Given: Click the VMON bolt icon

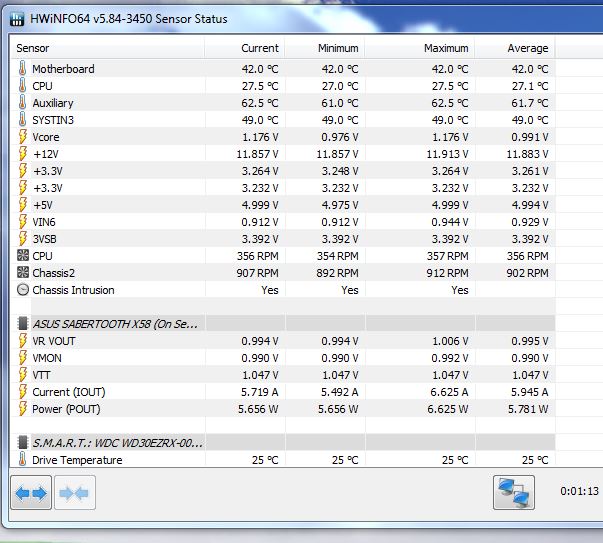Looking at the screenshot, I should coord(23,358).
